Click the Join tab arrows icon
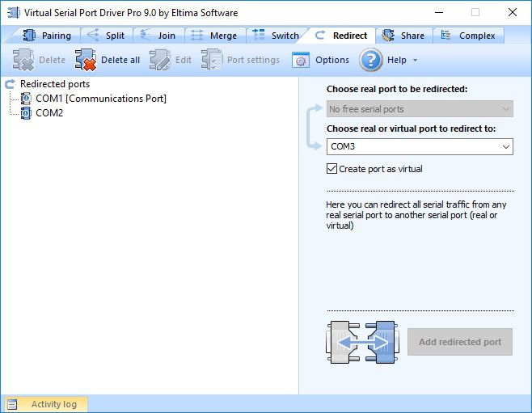Viewport: 532px width, 413px height. (146, 36)
